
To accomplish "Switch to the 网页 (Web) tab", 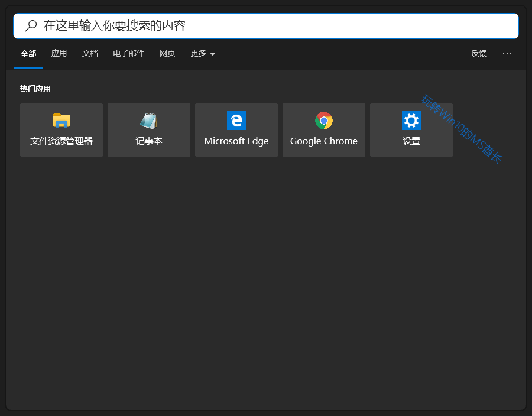I will [167, 53].
